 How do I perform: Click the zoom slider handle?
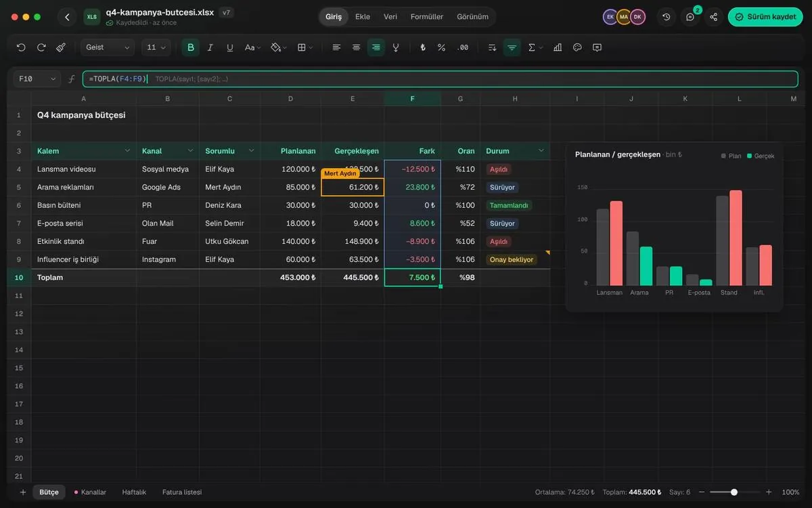point(734,492)
